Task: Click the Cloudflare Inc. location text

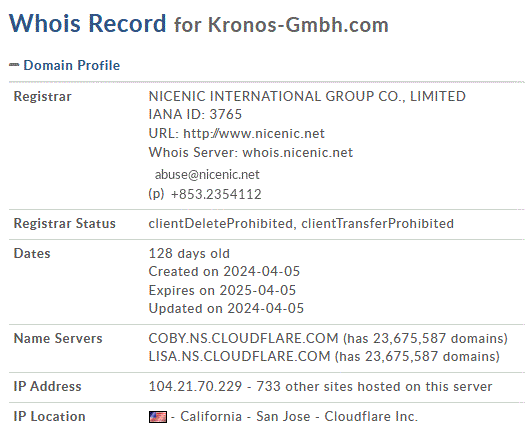Action: (371, 417)
